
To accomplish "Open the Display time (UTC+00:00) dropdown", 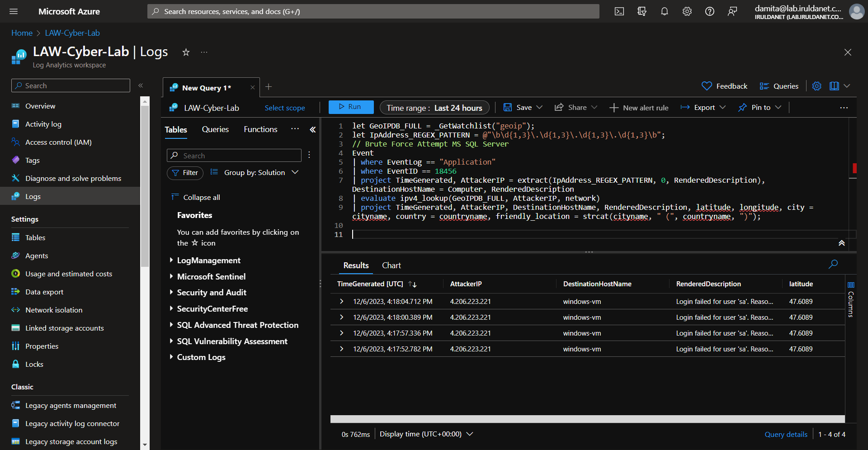I will coord(426,434).
